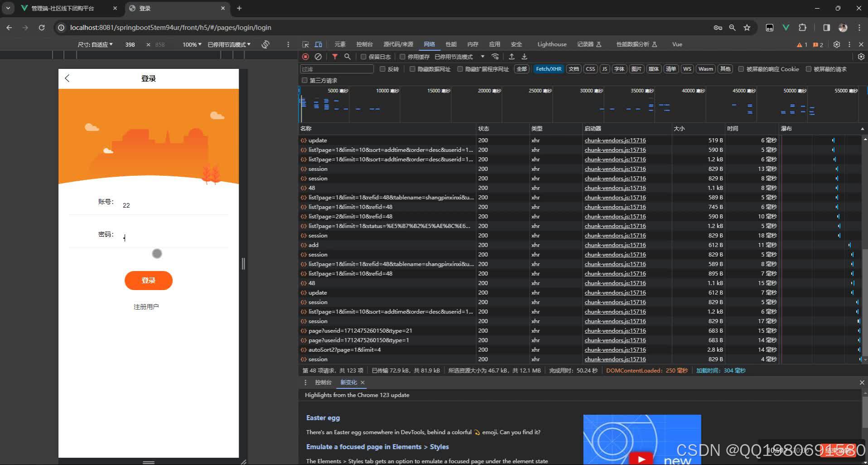Play the What's New video thumbnail
Image resolution: width=868 pixels, height=465 pixels.
coord(642,440)
